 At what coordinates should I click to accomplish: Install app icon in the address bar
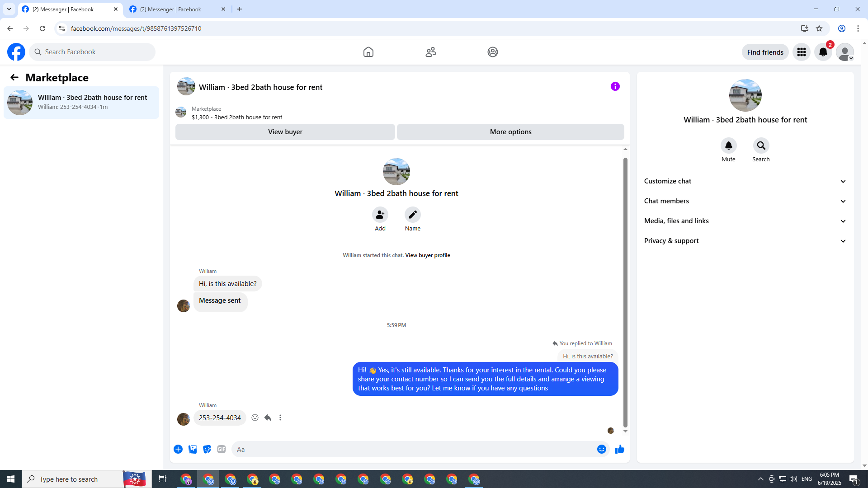pos(805,28)
